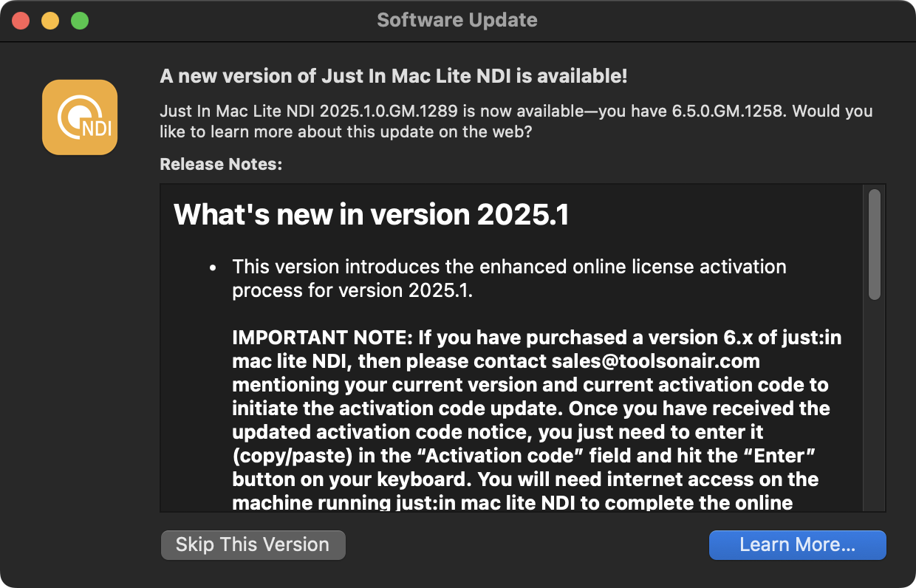Click the "Software Update" window title
Image resolution: width=916 pixels, height=588 pixels.
457,20
